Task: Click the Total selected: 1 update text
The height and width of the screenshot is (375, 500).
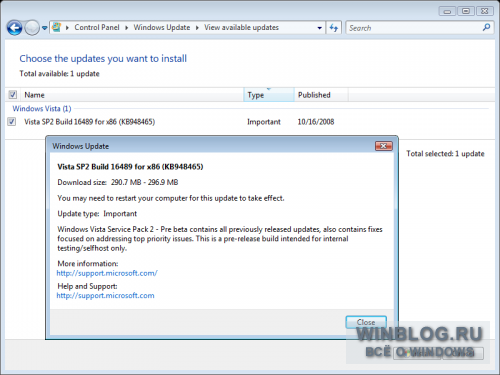Action: [445, 154]
